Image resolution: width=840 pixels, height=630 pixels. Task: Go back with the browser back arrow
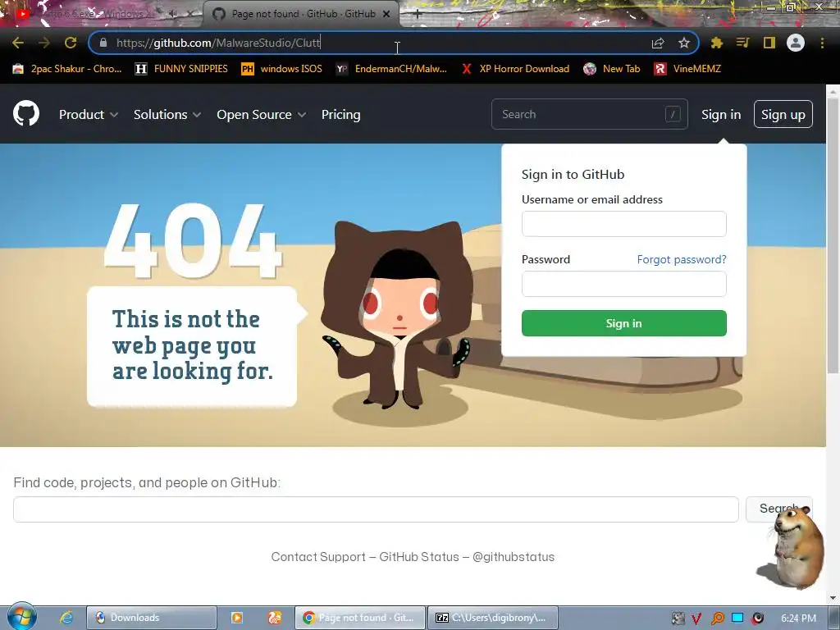(x=18, y=43)
